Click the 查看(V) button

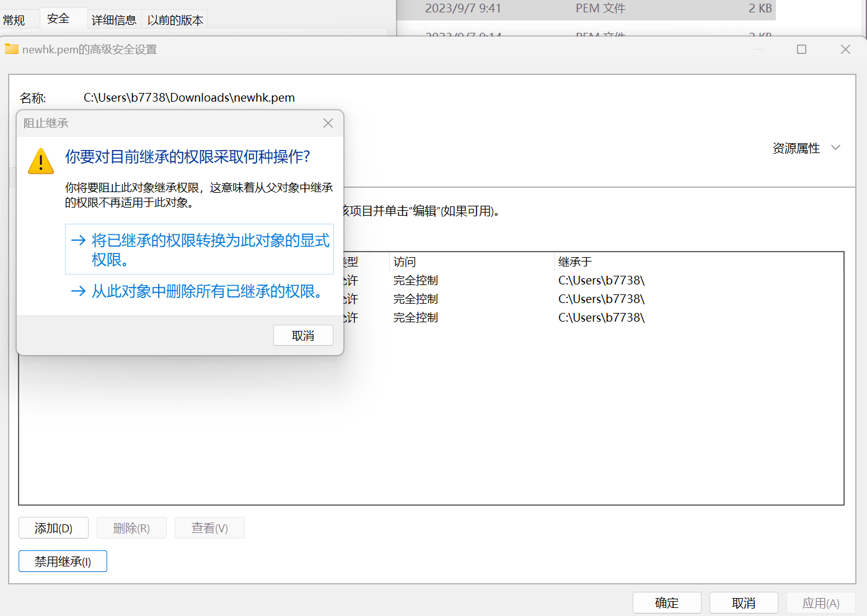209,527
